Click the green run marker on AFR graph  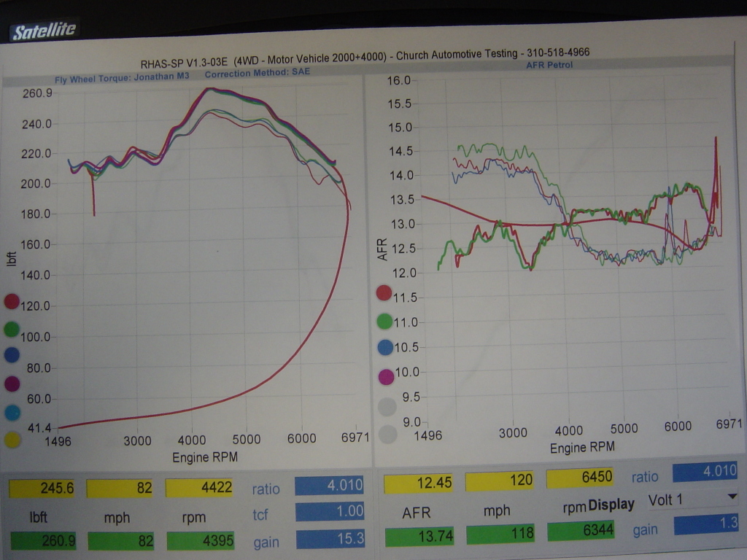point(385,320)
